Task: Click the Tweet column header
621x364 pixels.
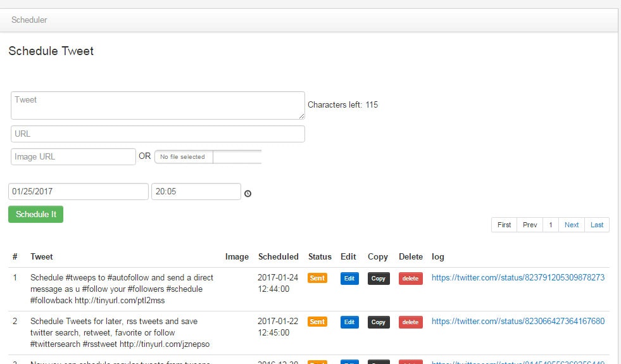Action: 42,256
